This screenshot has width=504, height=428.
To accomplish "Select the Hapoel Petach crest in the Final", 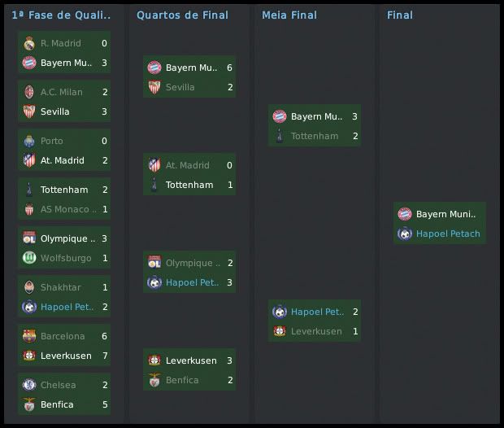I will tap(404, 234).
